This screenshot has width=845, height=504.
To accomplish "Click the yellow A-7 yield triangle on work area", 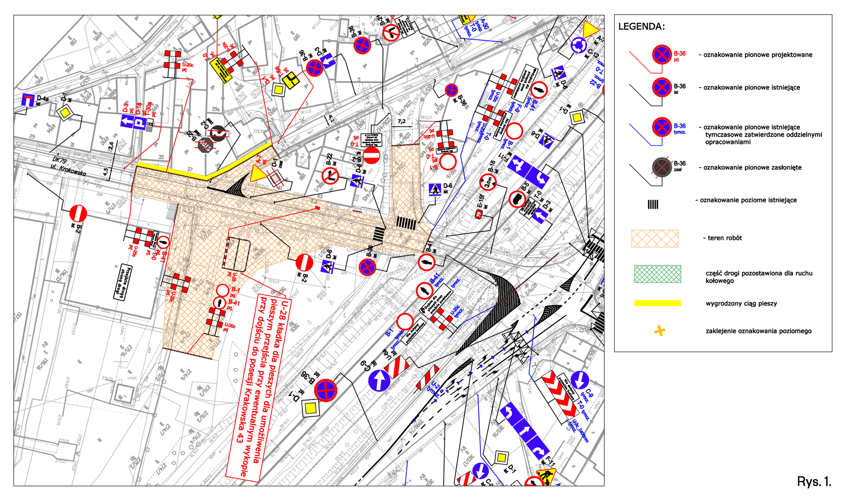I will point(256,174).
